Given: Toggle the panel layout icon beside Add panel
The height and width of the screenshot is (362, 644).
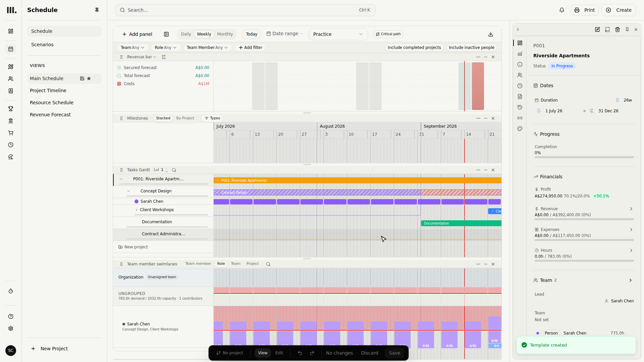Looking at the screenshot, I should [x=166, y=34].
